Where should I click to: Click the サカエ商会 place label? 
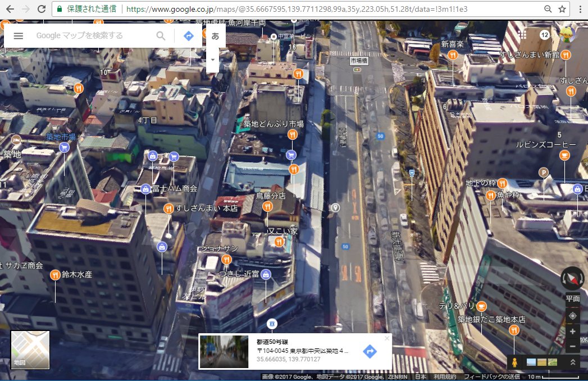(23, 265)
